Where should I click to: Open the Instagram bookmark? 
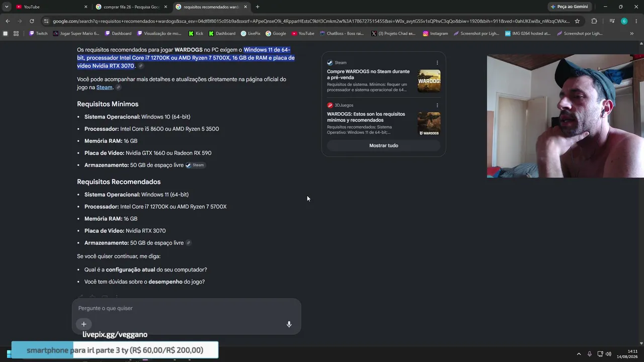coord(435,34)
